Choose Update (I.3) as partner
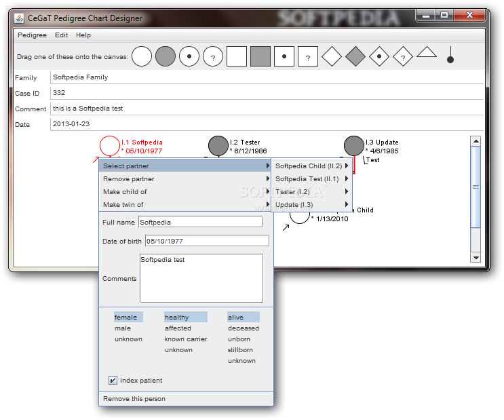Screen dimensions: 504x420 click(312, 204)
